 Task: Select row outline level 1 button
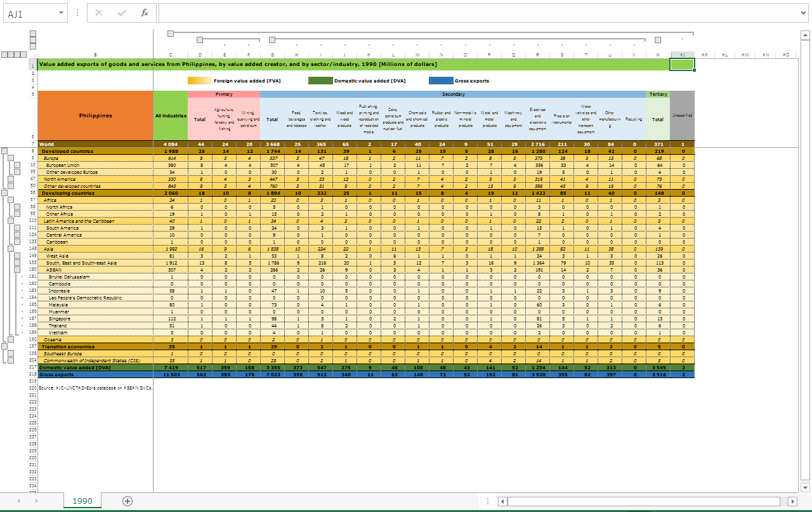point(5,55)
